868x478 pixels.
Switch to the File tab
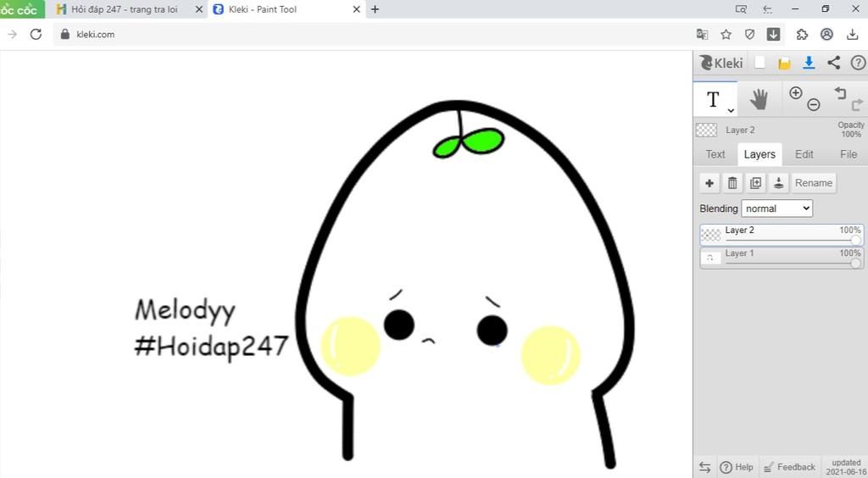pyautogui.click(x=848, y=154)
